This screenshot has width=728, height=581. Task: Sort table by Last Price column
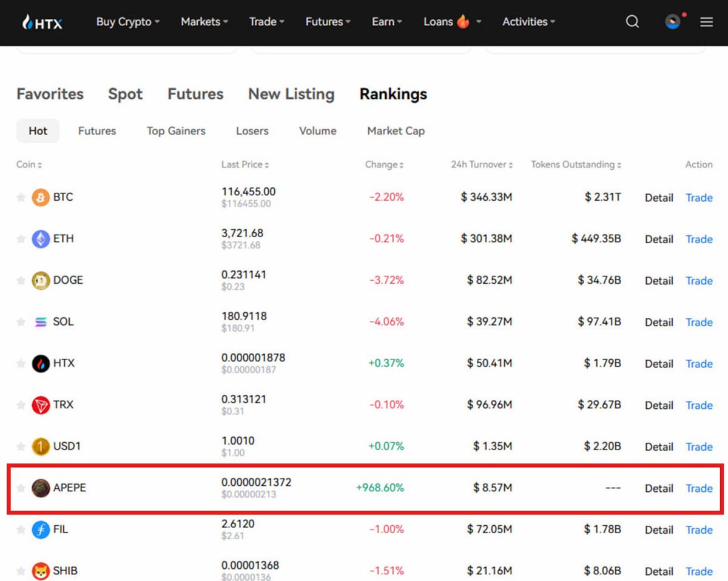(245, 165)
